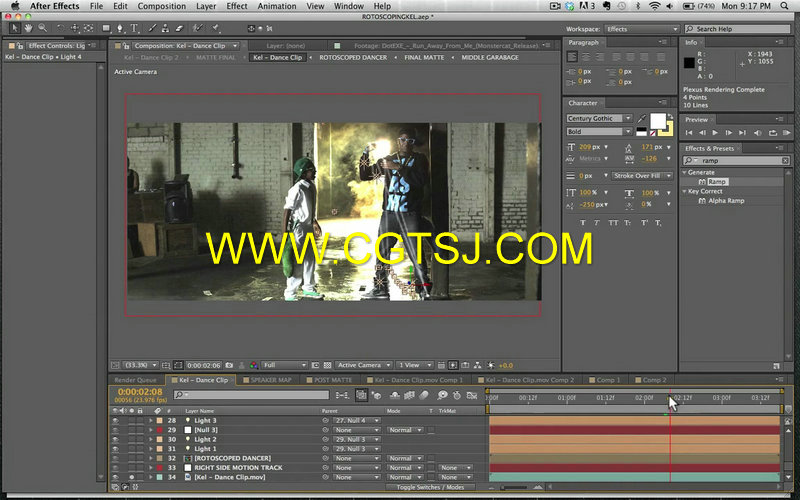Switch to the Render Queue tab

135,380
